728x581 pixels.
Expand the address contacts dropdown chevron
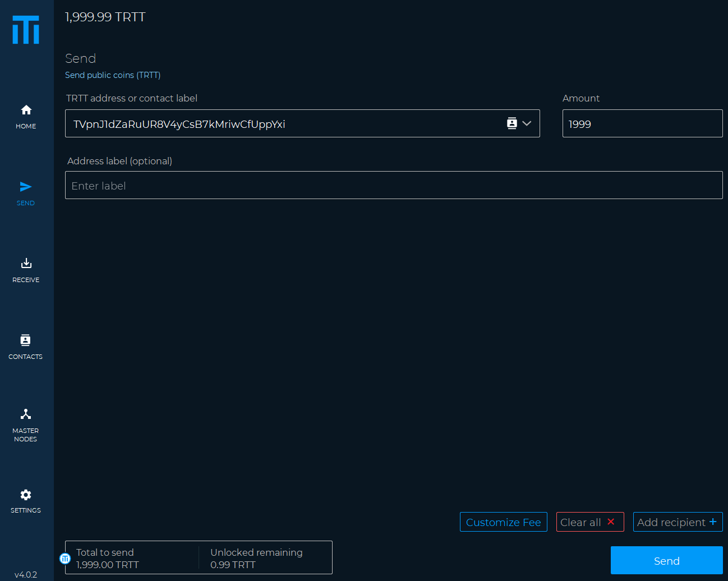527,123
